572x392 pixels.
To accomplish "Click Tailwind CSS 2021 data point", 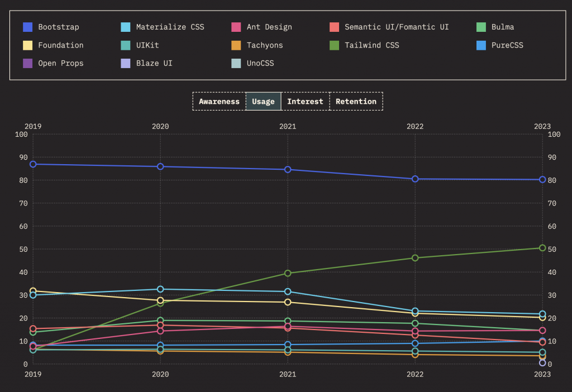I will (288, 273).
